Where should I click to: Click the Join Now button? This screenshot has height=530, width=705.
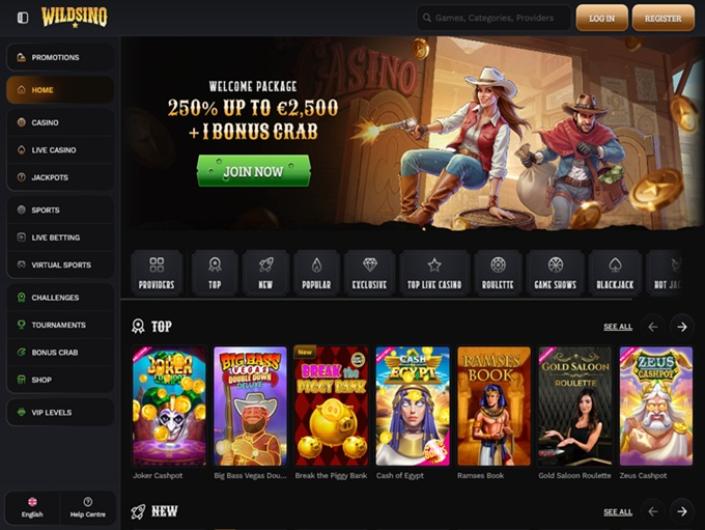(254, 171)
